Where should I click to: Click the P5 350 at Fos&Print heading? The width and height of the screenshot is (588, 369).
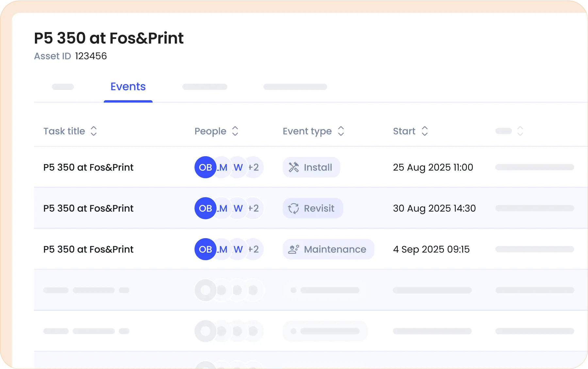pyautogui.click(x=109, y=38)
